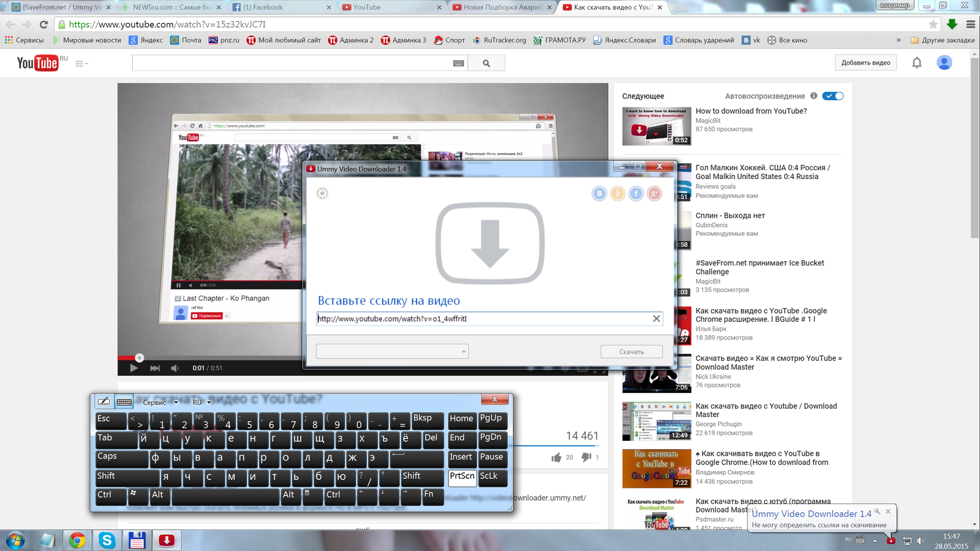
Task: Open SaveFrom.net Ice Bucket Challenge video
Action: click(759, 267)
